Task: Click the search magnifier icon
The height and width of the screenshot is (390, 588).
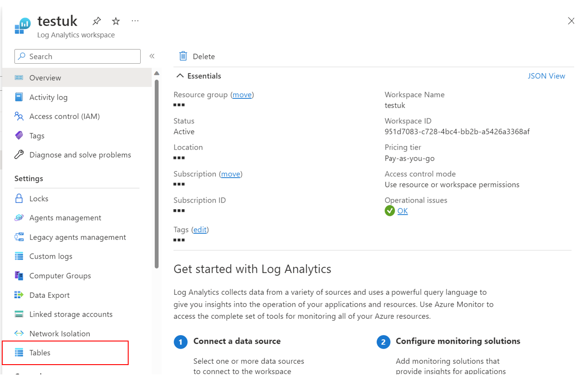Action: click(22, 56)
